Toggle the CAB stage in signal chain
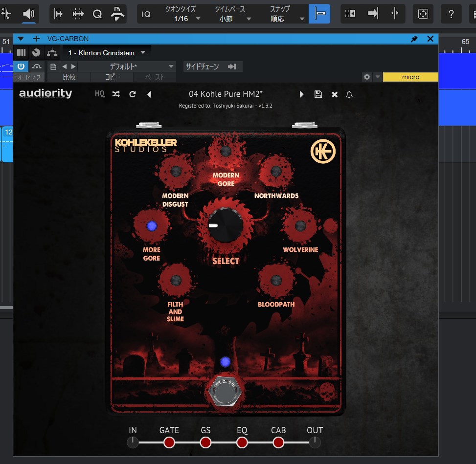 pos(278,442)
